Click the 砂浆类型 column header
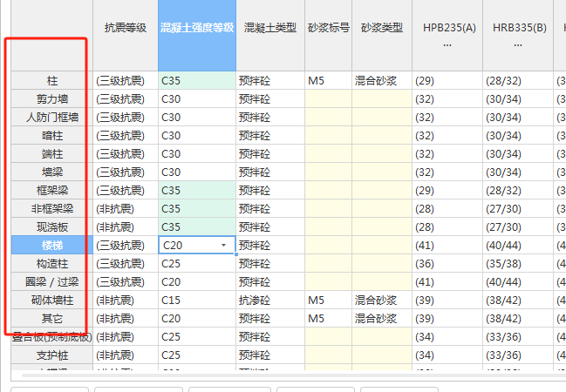 point(382,36)
